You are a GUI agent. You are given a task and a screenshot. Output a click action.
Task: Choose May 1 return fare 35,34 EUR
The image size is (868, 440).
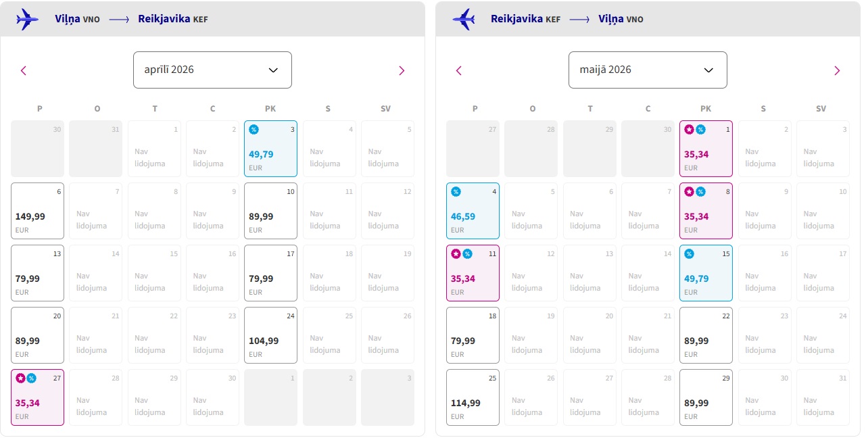(706, 149)
